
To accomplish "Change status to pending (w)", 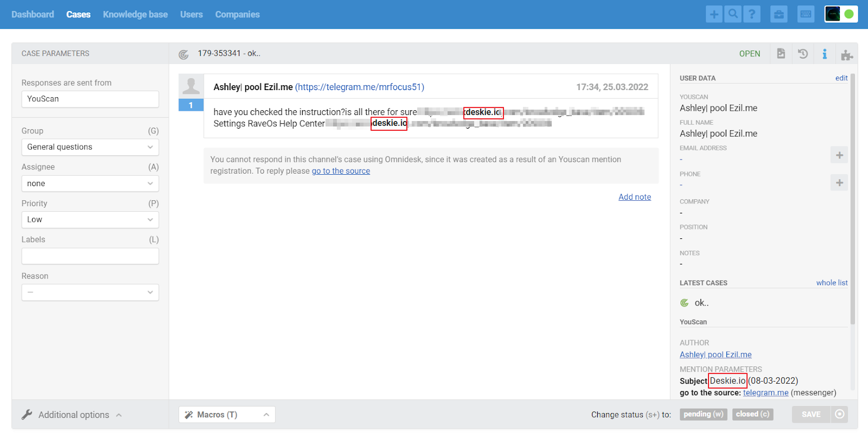I will coord(704,414).
